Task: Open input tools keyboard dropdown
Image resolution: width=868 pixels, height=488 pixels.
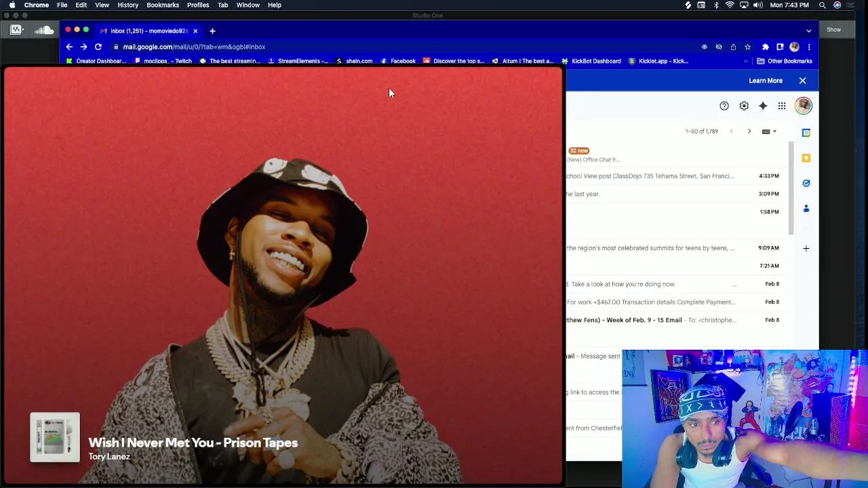Action: pyautogui.click(x=769, y=131)
